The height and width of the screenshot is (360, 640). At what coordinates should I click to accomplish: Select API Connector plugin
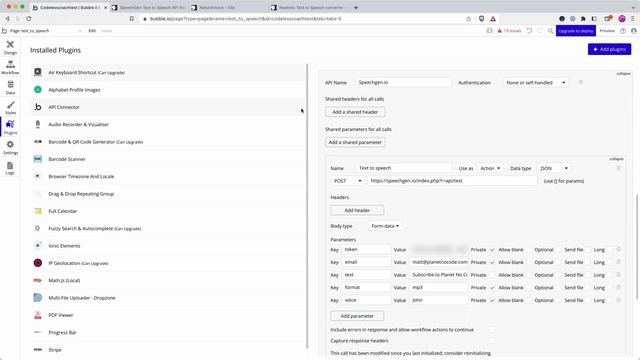pos(168,107)
